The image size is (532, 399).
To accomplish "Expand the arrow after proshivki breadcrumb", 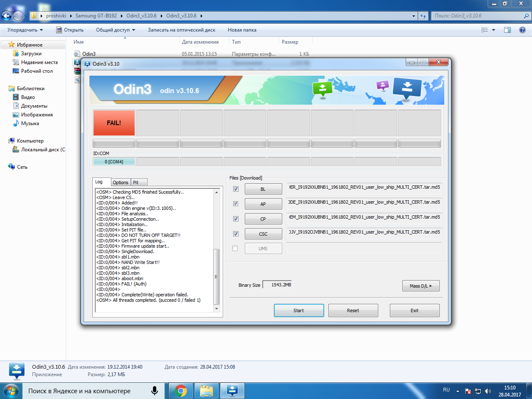I will [x=71, y=16].
